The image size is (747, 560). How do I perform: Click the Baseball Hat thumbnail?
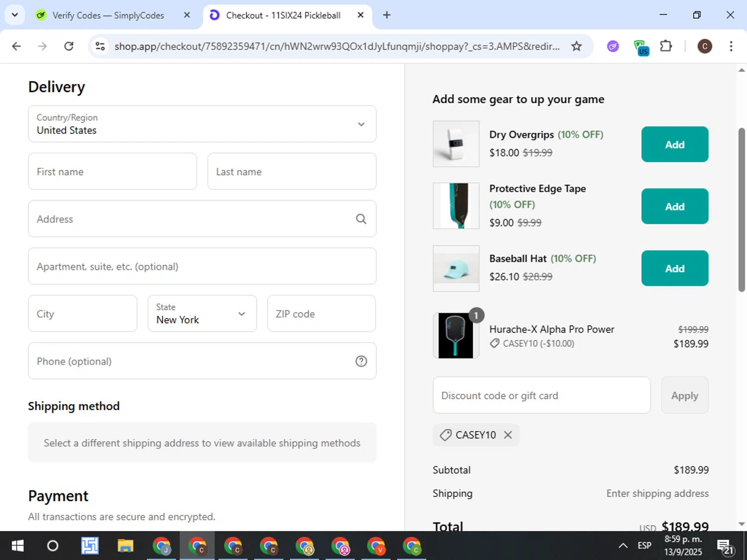coord(456,268)
